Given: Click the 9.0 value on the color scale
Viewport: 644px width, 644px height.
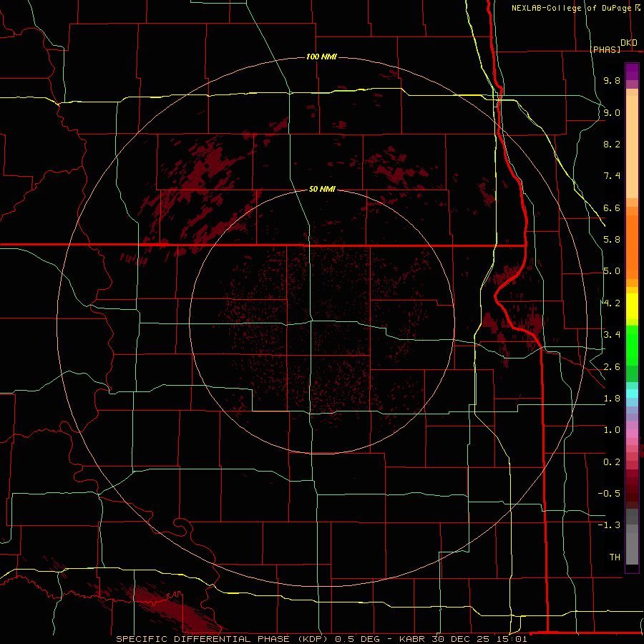Looking at the screenshot, I should (612, 112).
